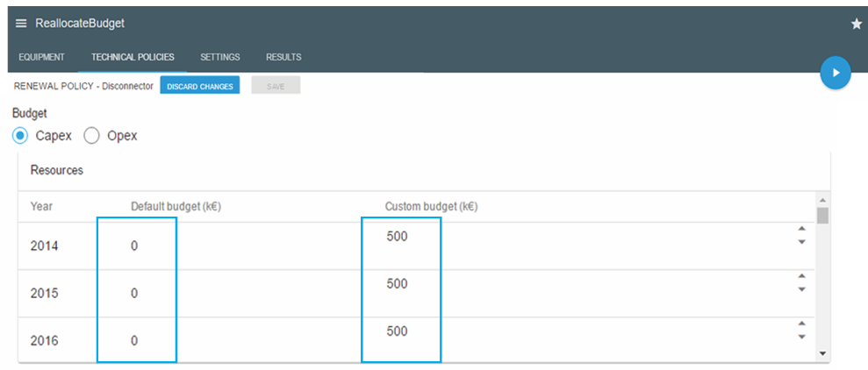Click the scrollbar down arrow
The width and height of the screenshot is (868, 370).
pyautogui.click(x=822, y=352)
